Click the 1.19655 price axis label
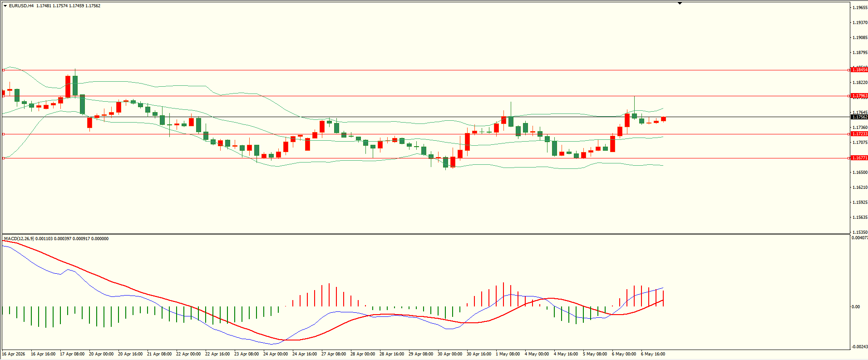 [x=860, y=8]
